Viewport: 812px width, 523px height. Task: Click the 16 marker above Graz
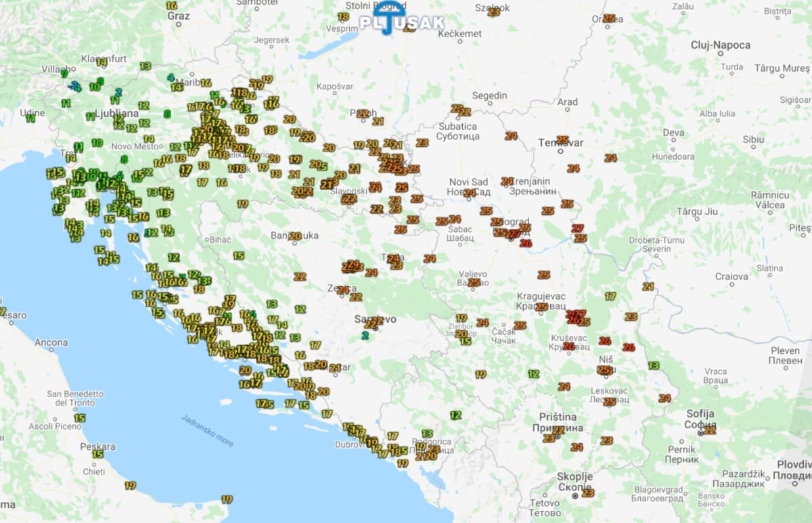[x=172, y=5]
